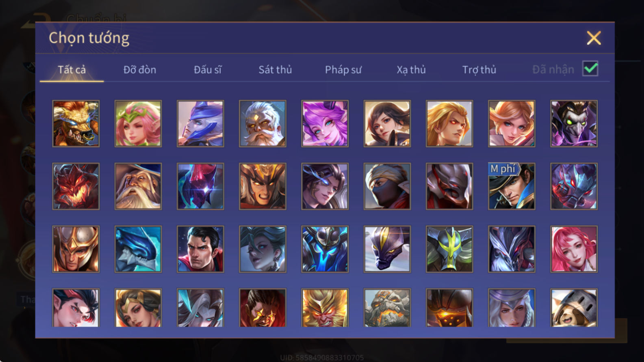Choose the bull-horned beast hero in first row
Image resolution: width=644 pixels, height=362 pixels.
click(76, 123)
